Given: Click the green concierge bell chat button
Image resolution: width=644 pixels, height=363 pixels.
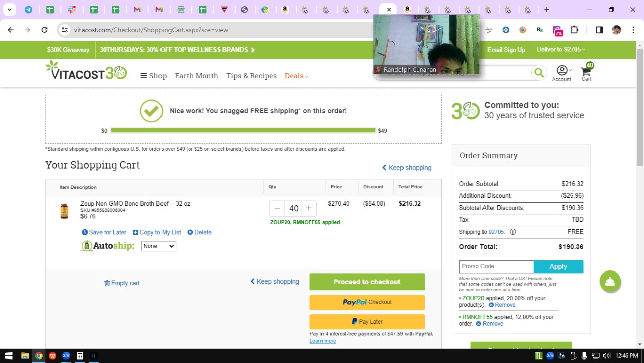Looking at the screenshot, I should click(610, 282).
